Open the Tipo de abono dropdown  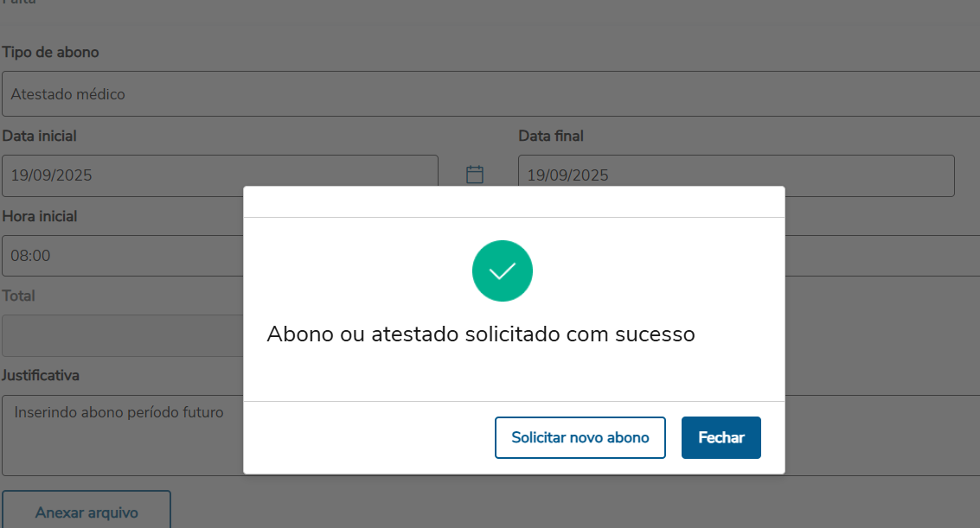point(490,94)
